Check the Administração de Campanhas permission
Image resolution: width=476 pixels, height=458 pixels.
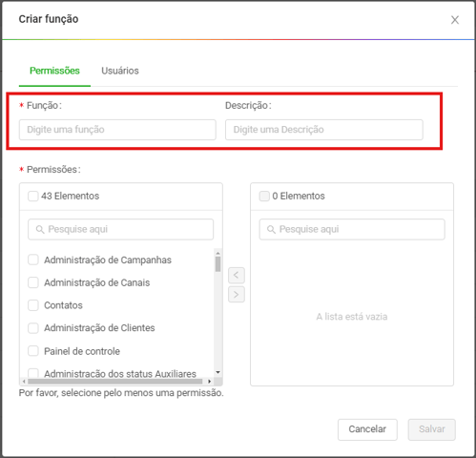pyautogui.click(x=33, y=260)
